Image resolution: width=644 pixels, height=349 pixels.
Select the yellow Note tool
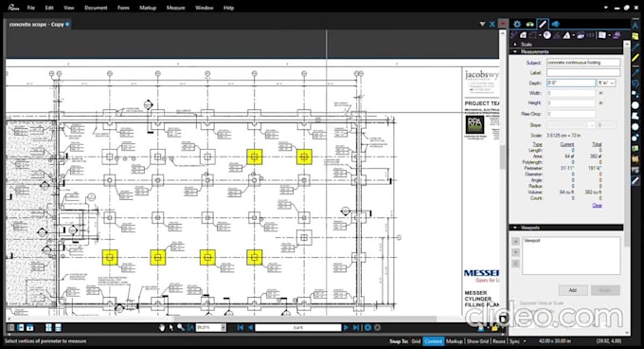tap(635, 37)
